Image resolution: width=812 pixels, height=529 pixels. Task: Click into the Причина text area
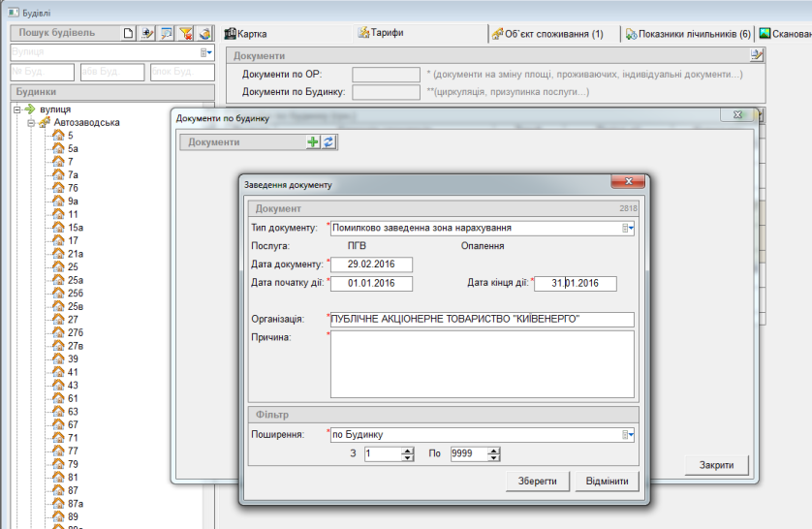[x=482, y=364]
